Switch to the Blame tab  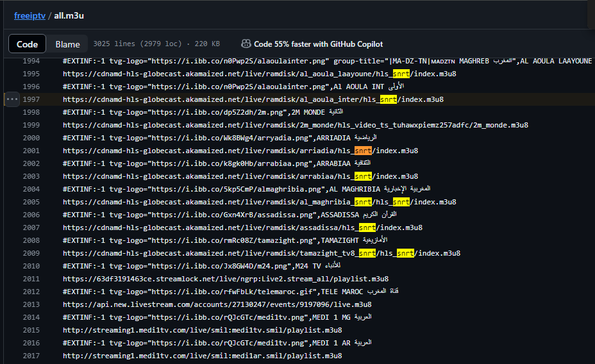pos(67,44)
